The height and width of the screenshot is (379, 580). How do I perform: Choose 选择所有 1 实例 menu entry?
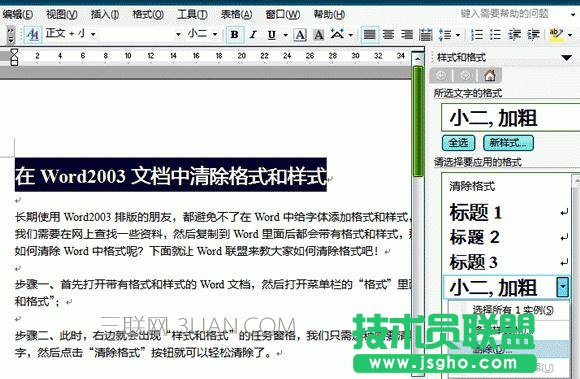pyautogui.click(x=513, y=309)
